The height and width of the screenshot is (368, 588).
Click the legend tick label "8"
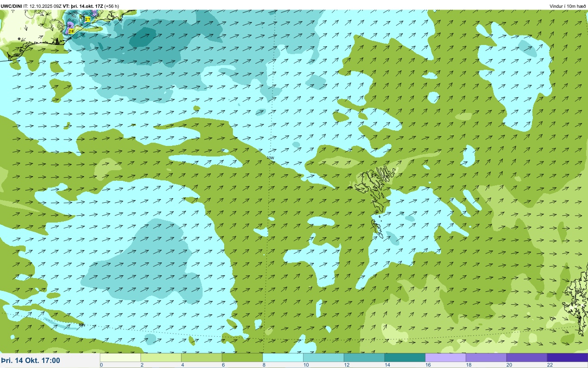pyautogui.click(x=263, y=365)
